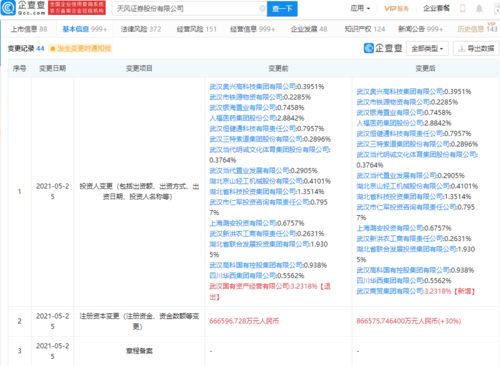Switch to the 历史信息 143 VIP tab
Viewport: 500px width, 366px height.
(477, 29)
